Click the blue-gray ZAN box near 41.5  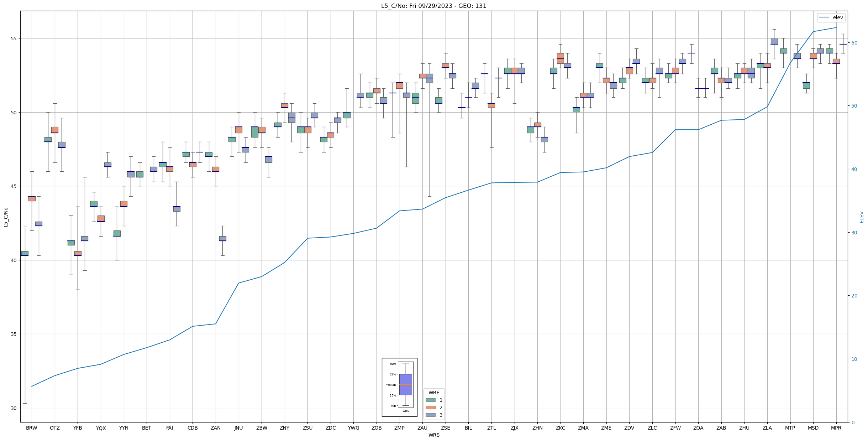tap(222, 239)
